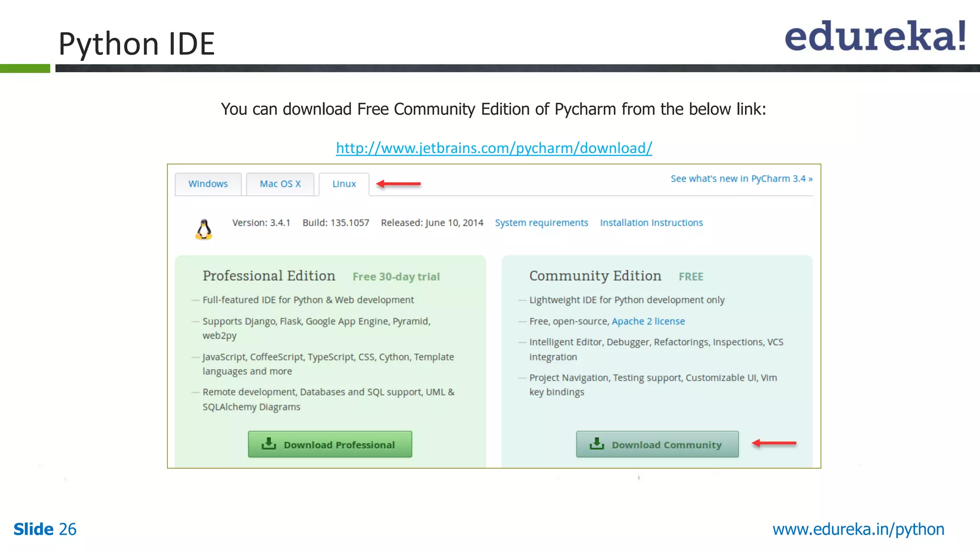Click the Download Professional button
Viewport: 980px width, 551px height.
pos(330,444)
